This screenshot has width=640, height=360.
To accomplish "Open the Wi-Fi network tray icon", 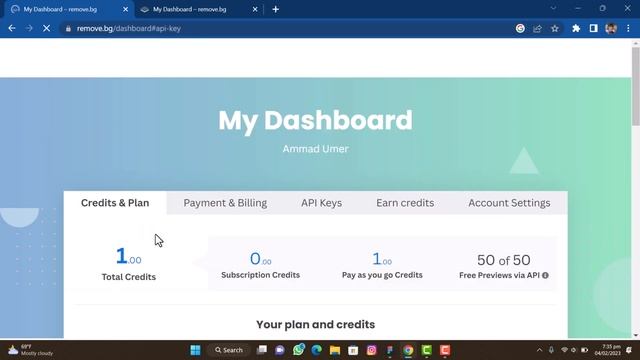I will 564,350.
